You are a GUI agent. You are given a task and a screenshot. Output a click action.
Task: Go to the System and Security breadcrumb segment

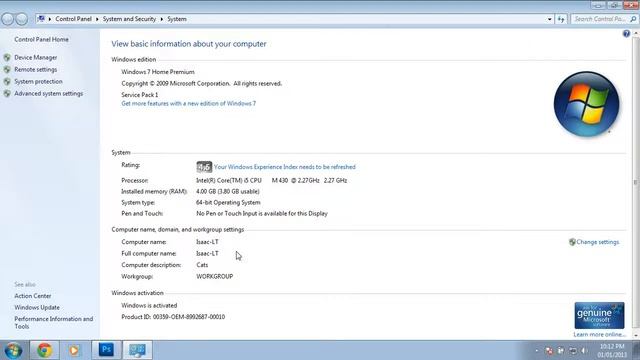(x=129, y=19)
